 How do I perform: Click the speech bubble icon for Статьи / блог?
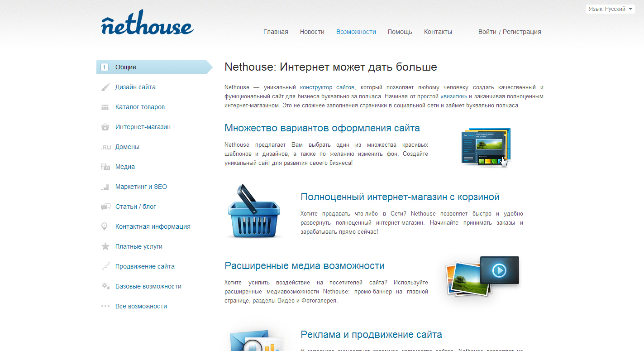(x=105, y=207)
